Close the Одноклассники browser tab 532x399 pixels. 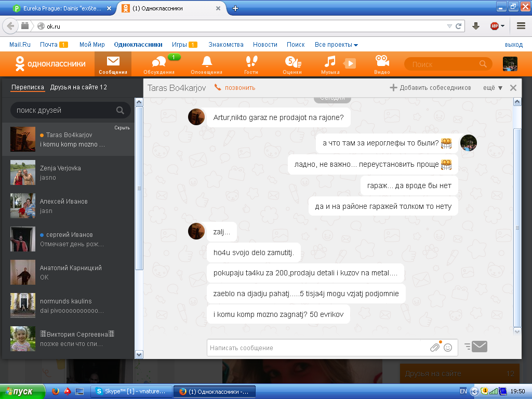(218, 8)
